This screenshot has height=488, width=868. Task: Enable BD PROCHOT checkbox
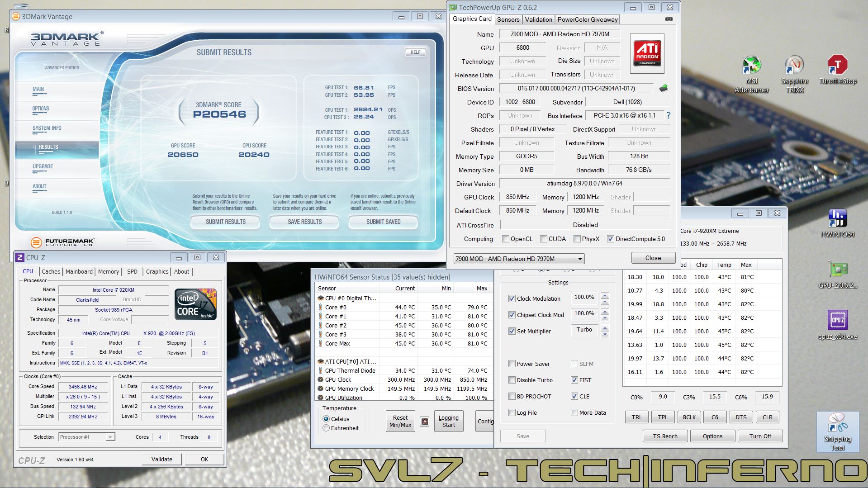pyautogui.click(x=512, y=396)
